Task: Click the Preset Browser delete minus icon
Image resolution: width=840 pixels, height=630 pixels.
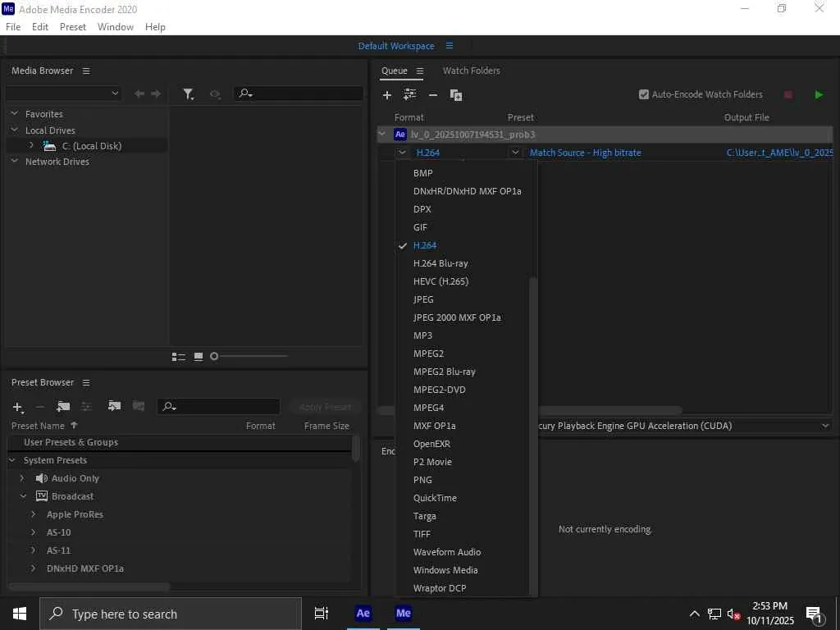Action: point(39,407)
